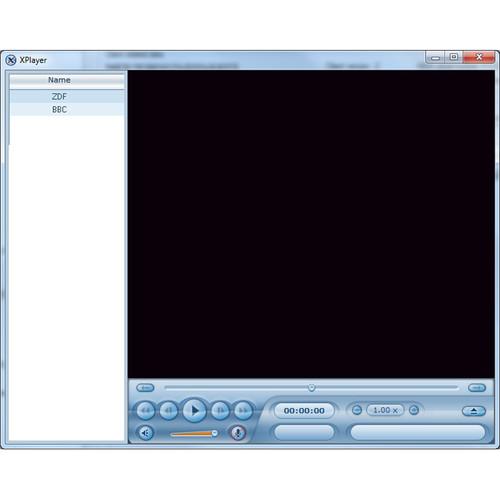The image size is (500, 500).
Task: Select the ZDF channel row
Action: tap(67, 96)
